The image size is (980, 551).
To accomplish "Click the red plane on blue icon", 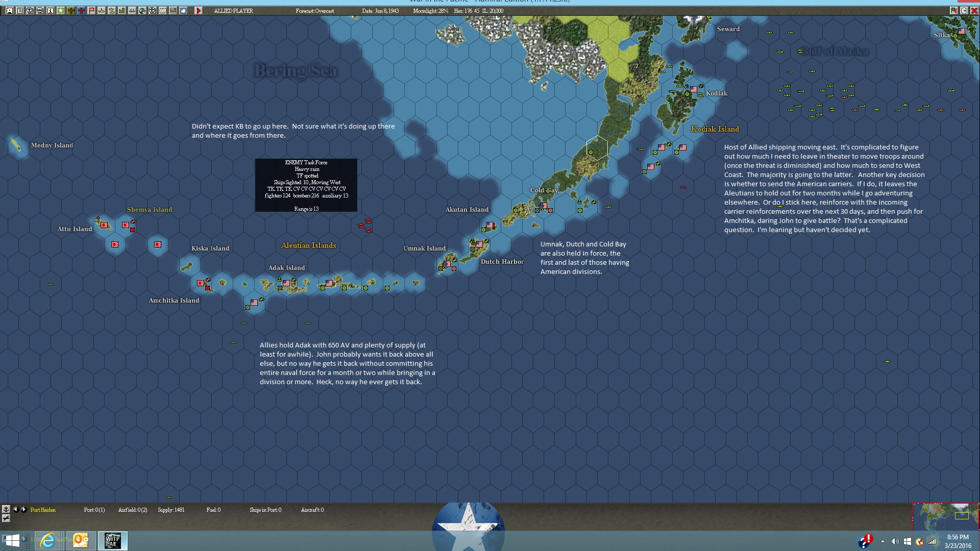I will point(81,10).
